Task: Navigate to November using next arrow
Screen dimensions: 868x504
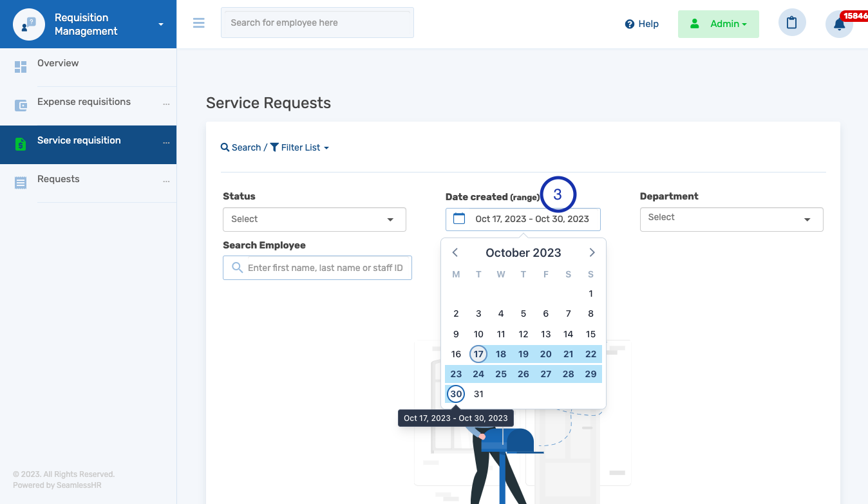Action: point(592,252)
